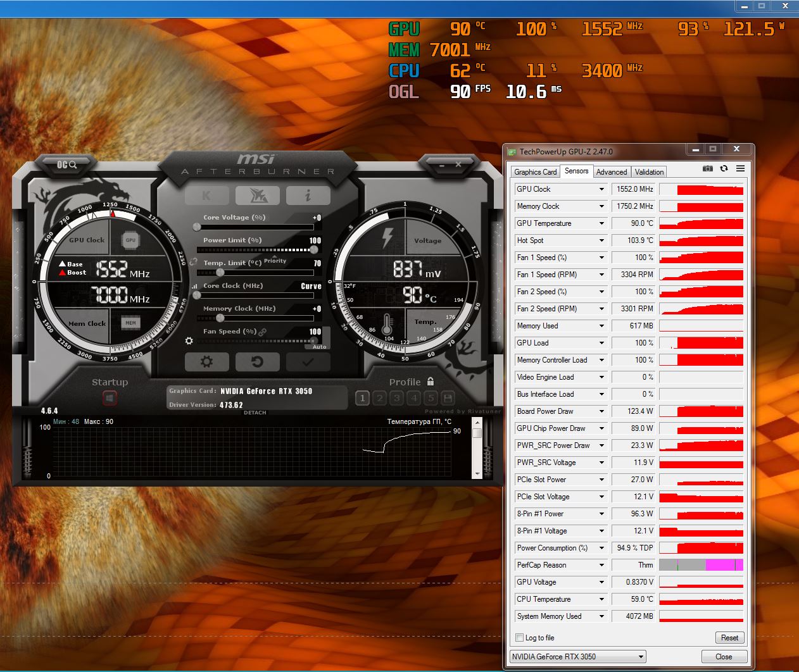The image size is (799, 672).
Task: Adjust Core Voltage slider handle
Action: click(x=197, y=227)
